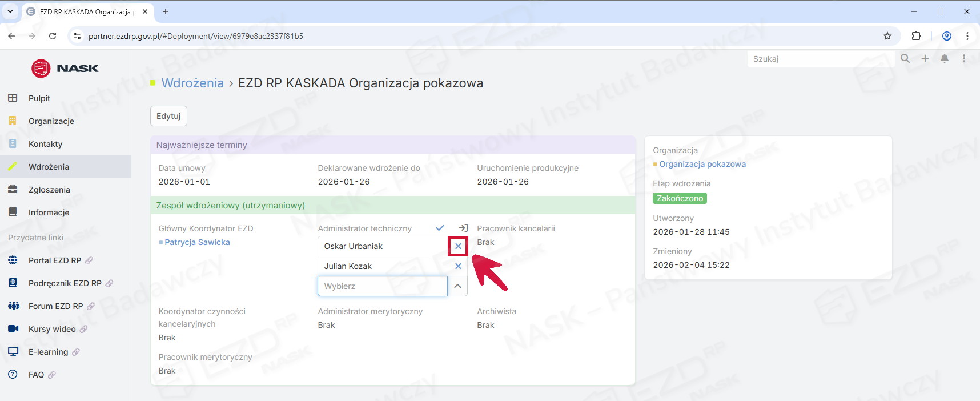Bookmark this page with star icon
980x401 pixels.
pyautogui.click(x=887, y=36)
